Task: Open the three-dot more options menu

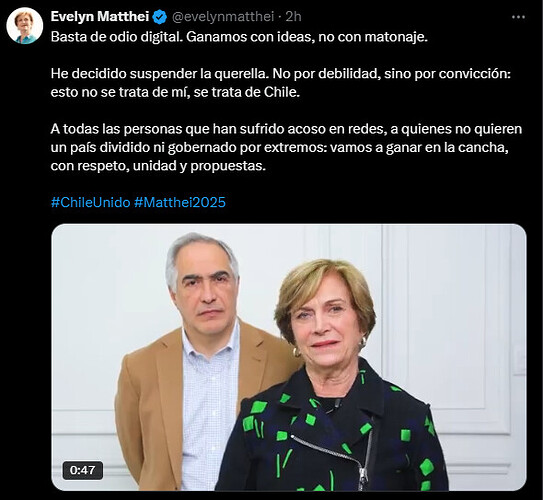Action: 518,17
